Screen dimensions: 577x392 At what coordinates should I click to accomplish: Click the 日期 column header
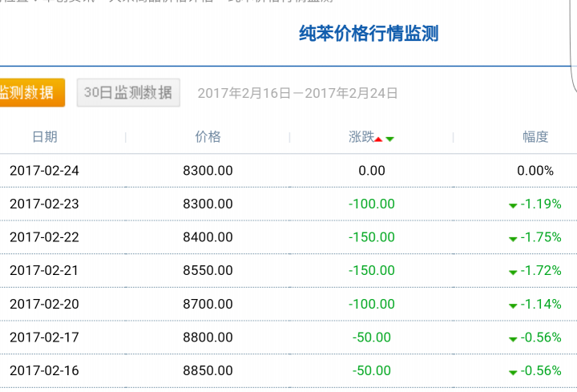click(x=45, y=137)
